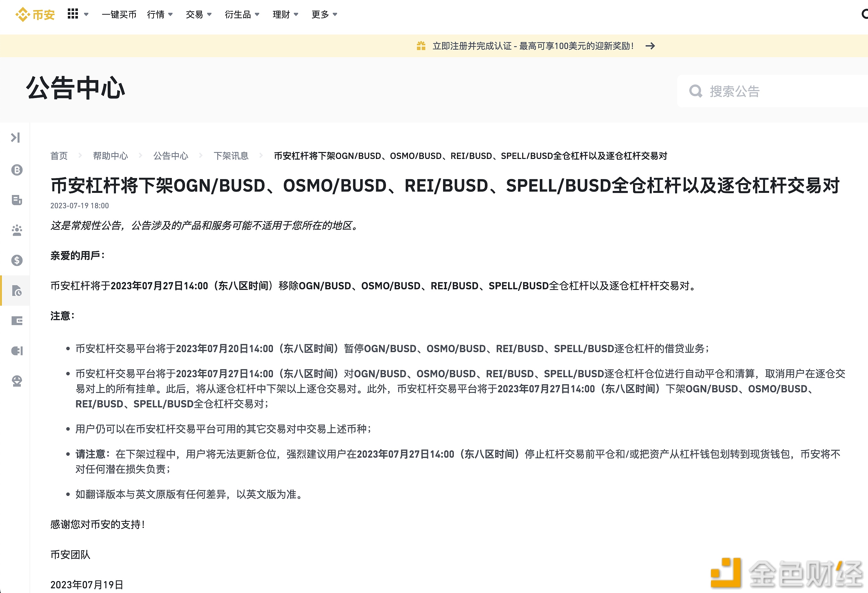Open the community people sidebar icon
This screenshot has width=868, height=593.
(17, 230)
